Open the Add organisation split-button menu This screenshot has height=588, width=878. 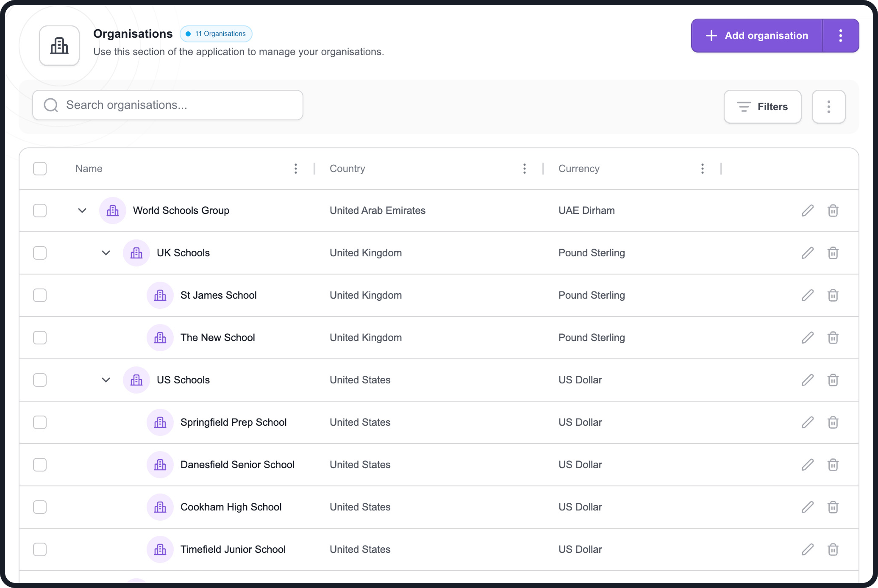click(x=841, y=36)
